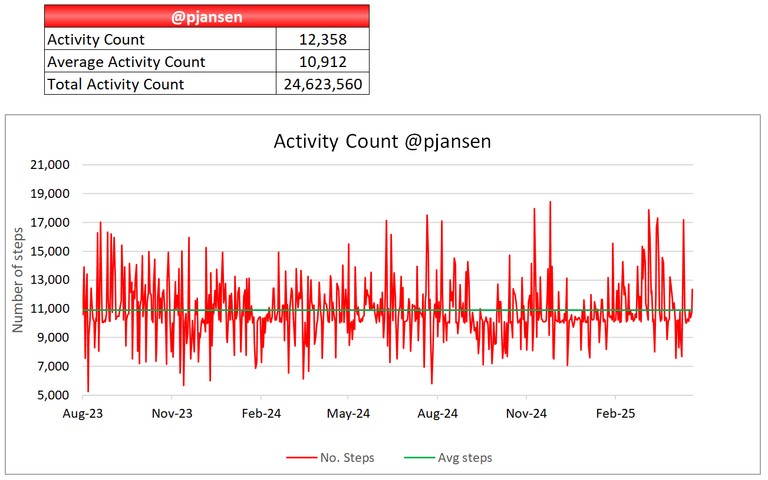
Task: Select the Avg steps legend entry
Action: (448, 457)
